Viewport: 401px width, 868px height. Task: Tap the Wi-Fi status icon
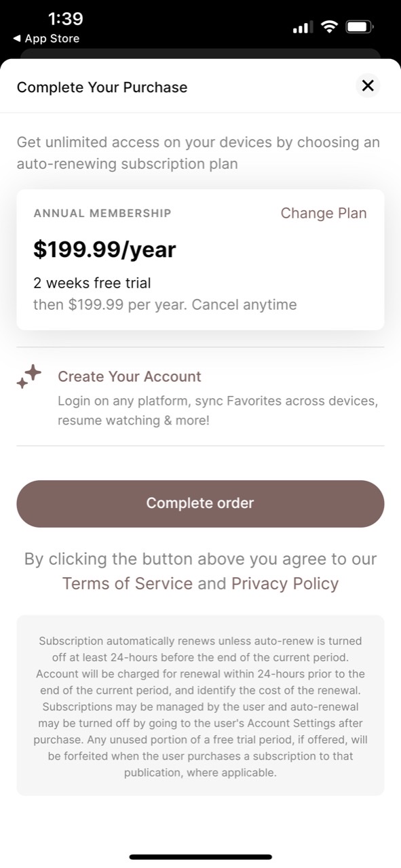(329, 27)
